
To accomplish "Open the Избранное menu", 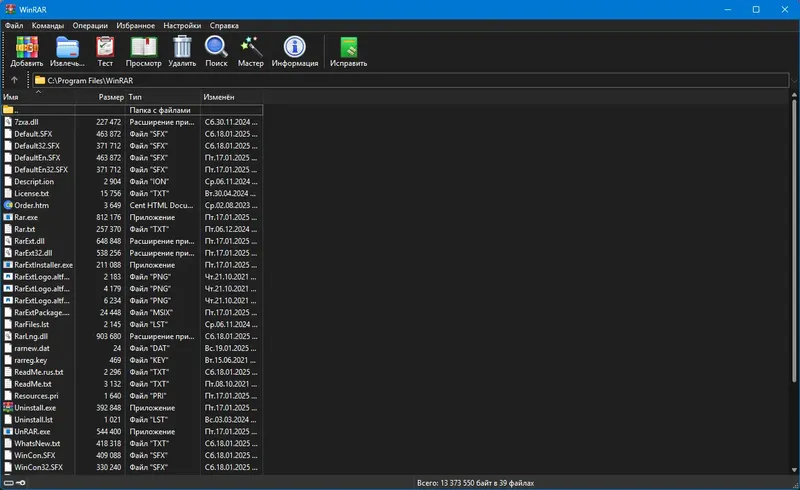I will click(x=136, y=26).
